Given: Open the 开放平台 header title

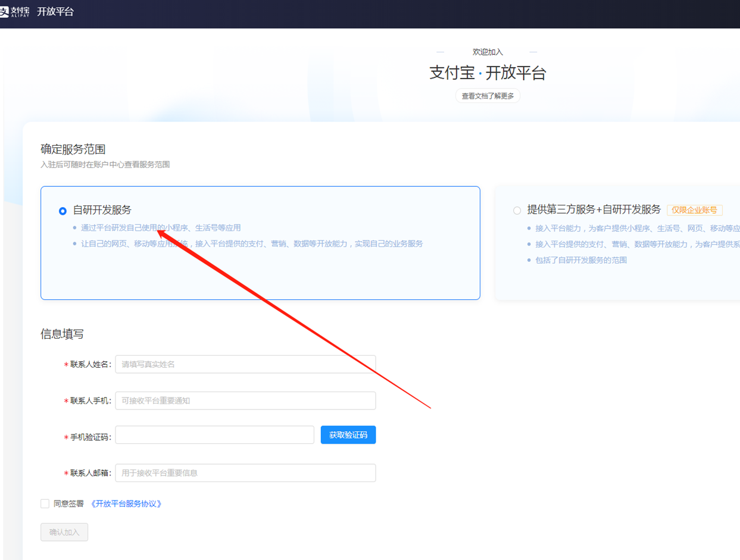Looking at the screenshot, I should pyautogui.click(x=55, y=12).
